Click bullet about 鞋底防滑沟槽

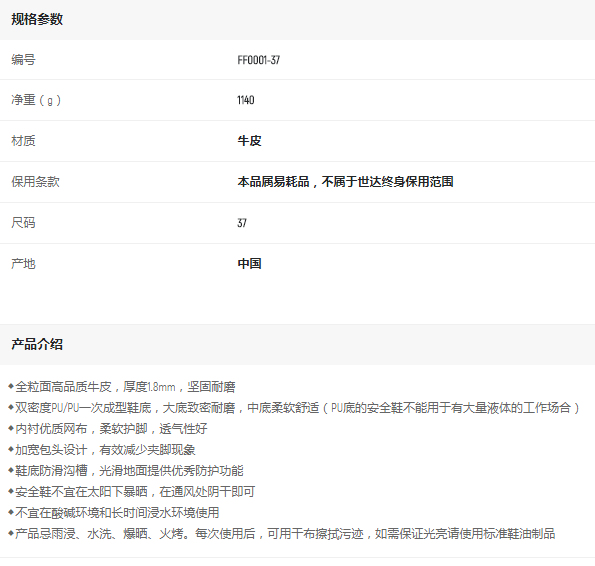126,471
